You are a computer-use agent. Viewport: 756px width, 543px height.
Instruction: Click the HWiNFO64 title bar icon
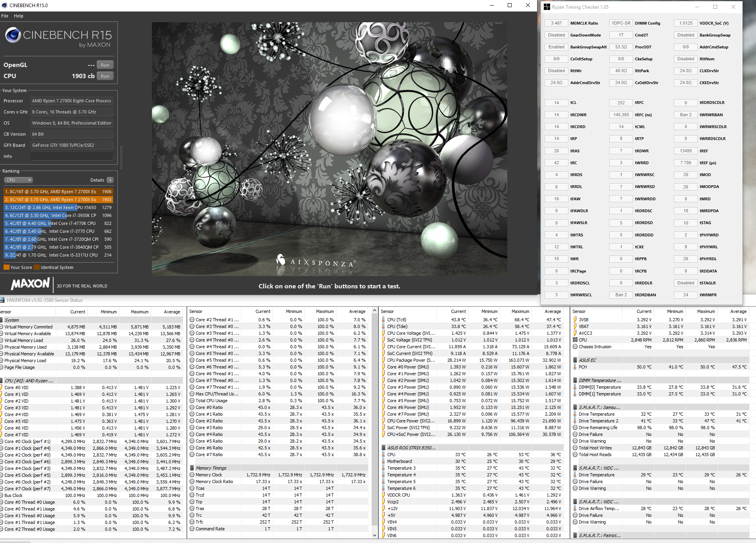pyautogui.click(x=2, y=300)
